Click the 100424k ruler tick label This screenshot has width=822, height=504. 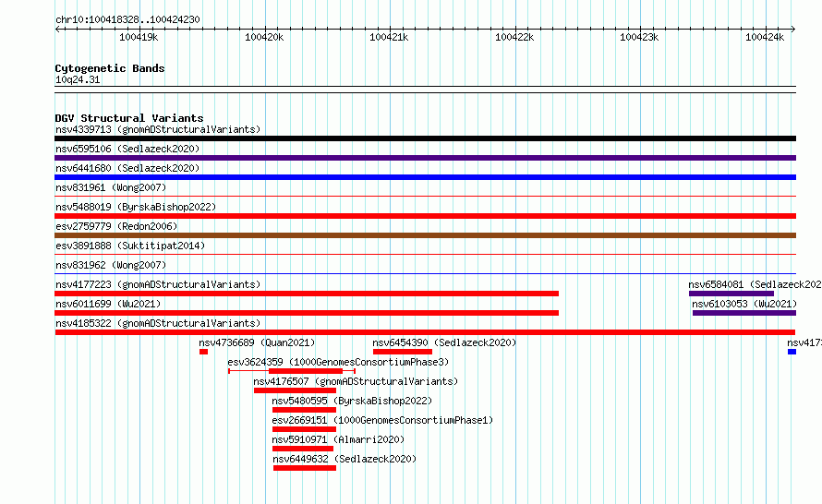tap(765, 37)
